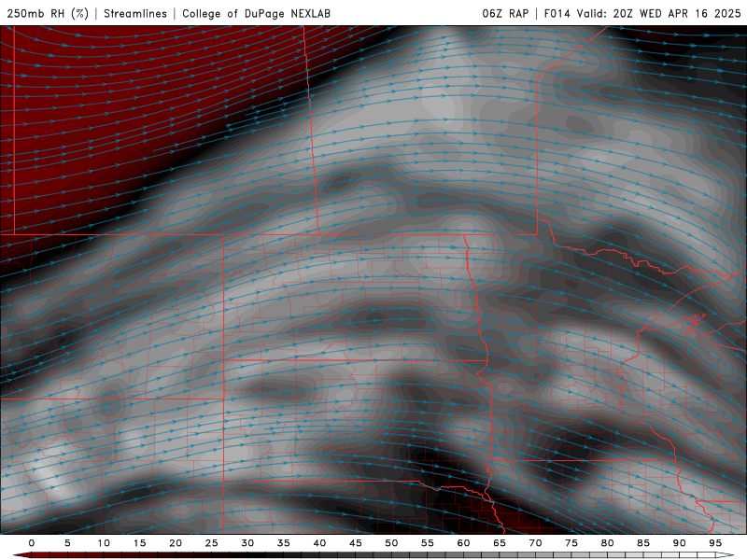Click the colorbar tick label '60'
747x560 pixels.
pos(463,543)
